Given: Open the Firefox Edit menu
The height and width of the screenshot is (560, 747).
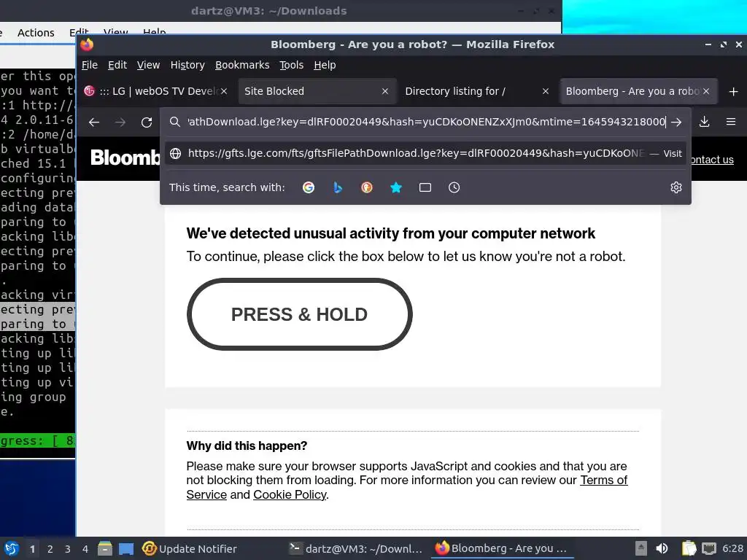Looking at the screenshot, I should (117, 65).
